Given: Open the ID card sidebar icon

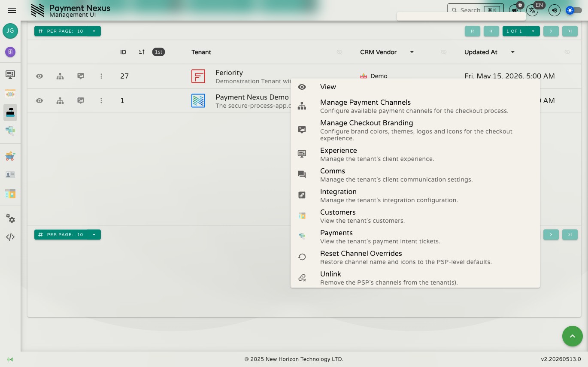Looking at the screenshot, I should pyautogui.click(x=10, y=175).
